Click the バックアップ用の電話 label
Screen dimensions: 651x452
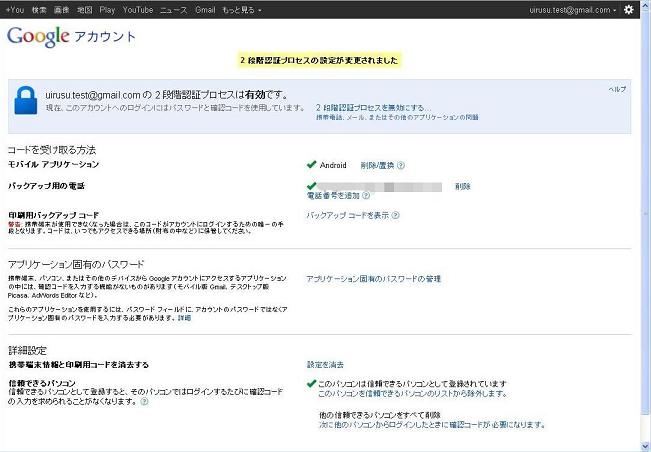(46, 186)
